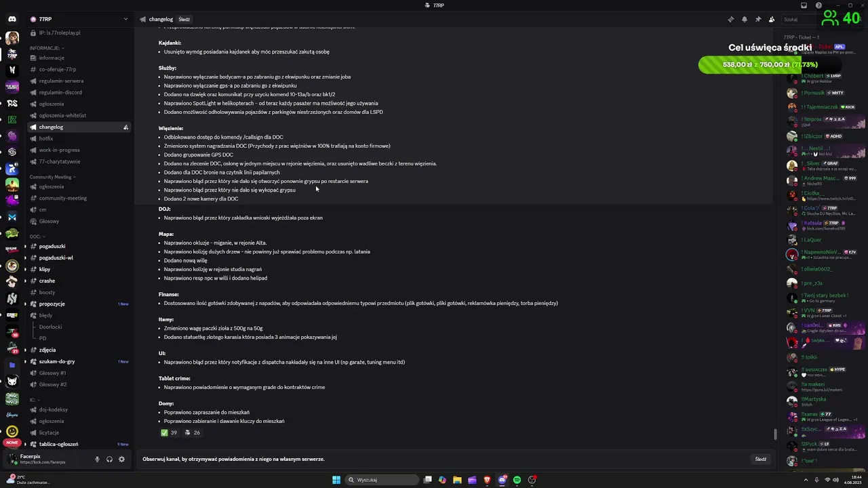868x488 pixels.
Task: Toggle microphone mute
Action: point(97,459)
